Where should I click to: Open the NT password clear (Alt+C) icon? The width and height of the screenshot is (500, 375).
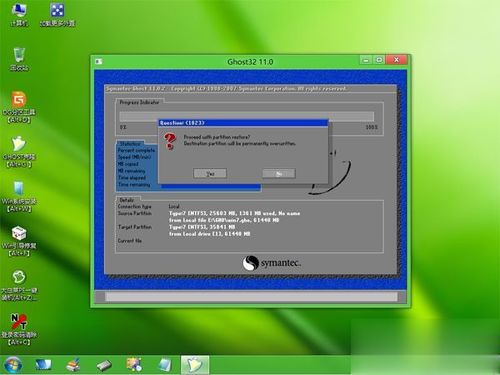click(19, 329)
